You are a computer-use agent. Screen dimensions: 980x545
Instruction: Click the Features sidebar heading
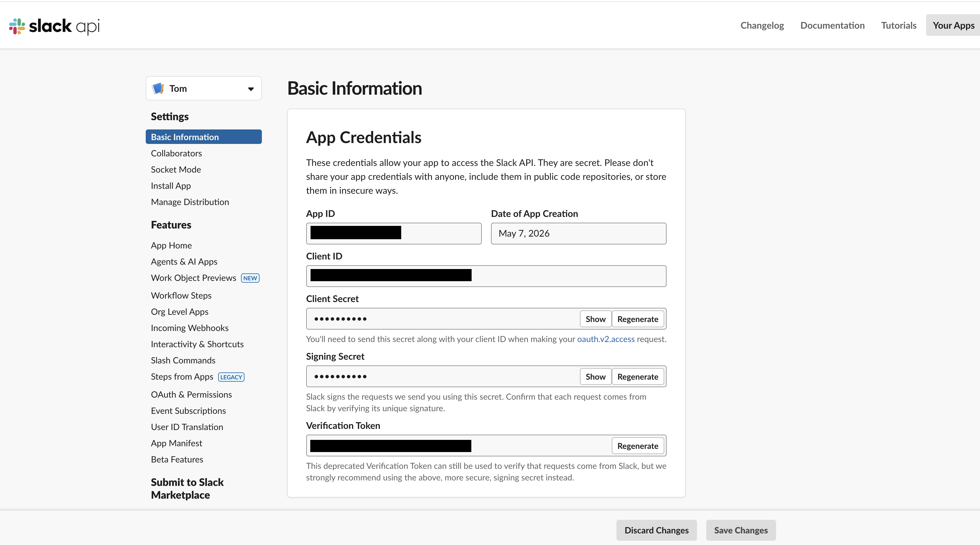(x=171, y=225)
